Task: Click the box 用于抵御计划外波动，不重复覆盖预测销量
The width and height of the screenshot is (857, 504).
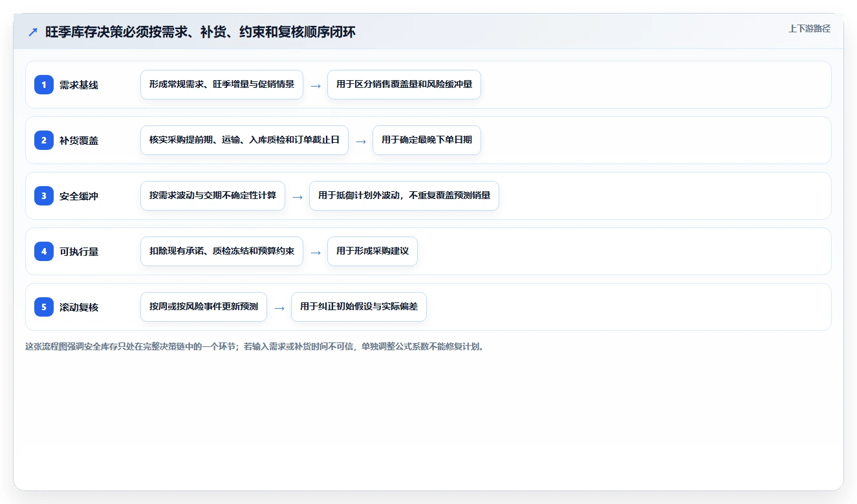Action: pos(404,196)
